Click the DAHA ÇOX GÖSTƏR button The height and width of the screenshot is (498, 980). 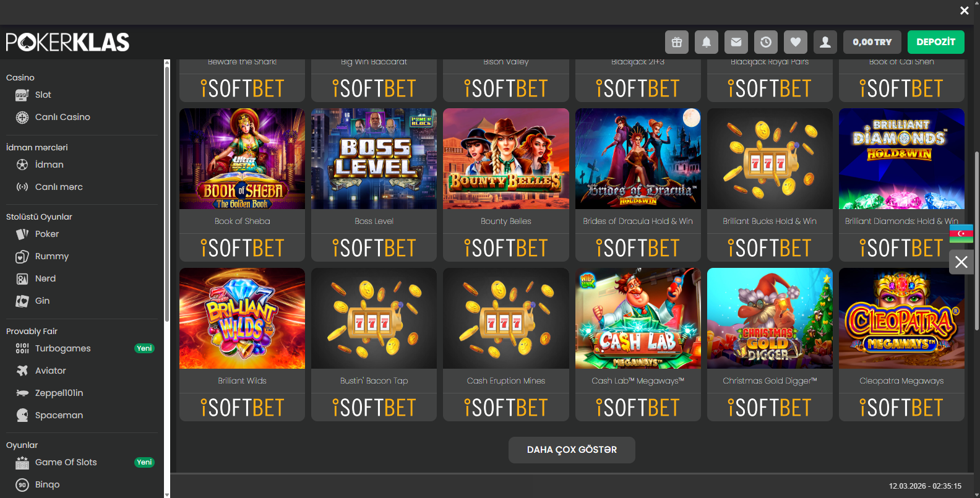pyautogui.click(x=572, y=450)
